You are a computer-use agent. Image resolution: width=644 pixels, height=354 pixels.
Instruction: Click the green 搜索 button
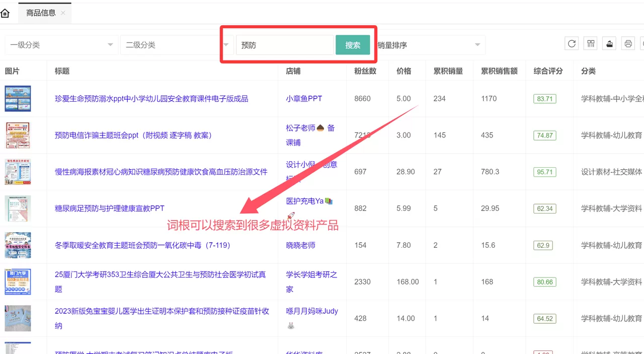pos(353,45)
